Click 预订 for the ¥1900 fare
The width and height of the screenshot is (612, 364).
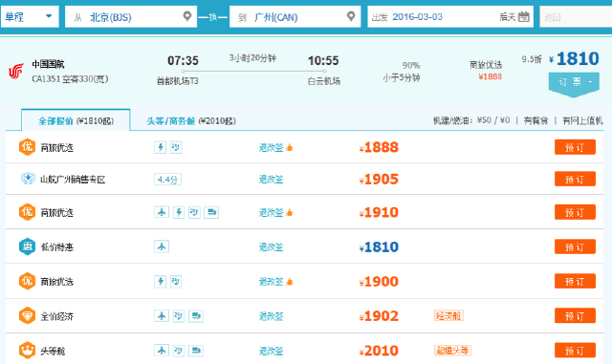575,281
